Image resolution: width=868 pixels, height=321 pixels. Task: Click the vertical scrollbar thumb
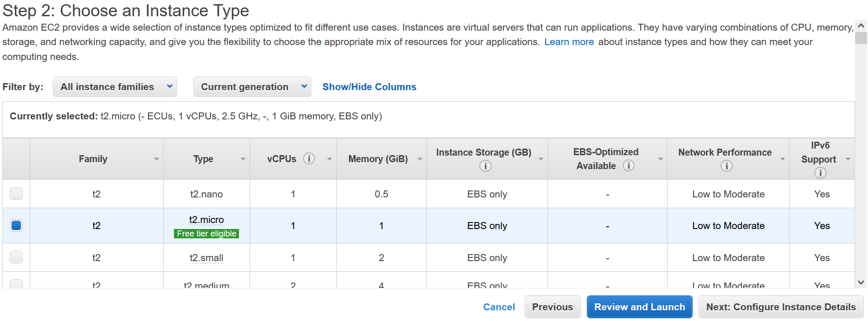click(x=861, y=38)
